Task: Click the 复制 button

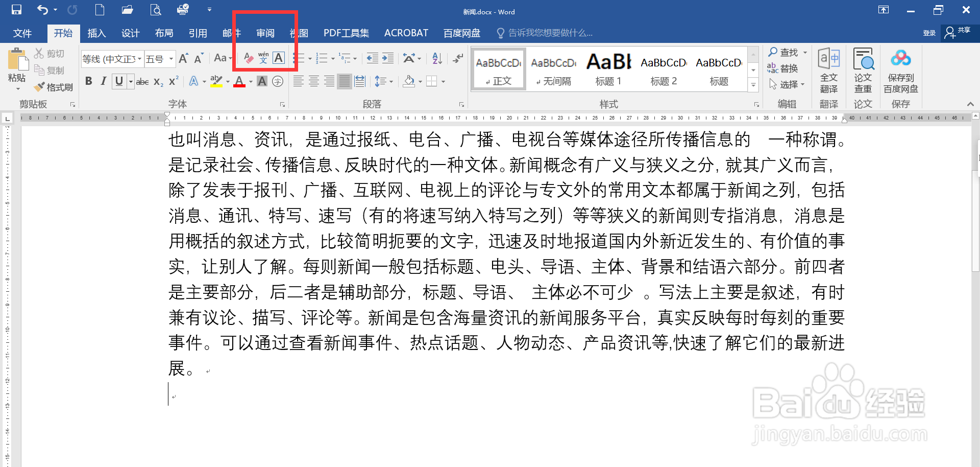Action: 50,71
